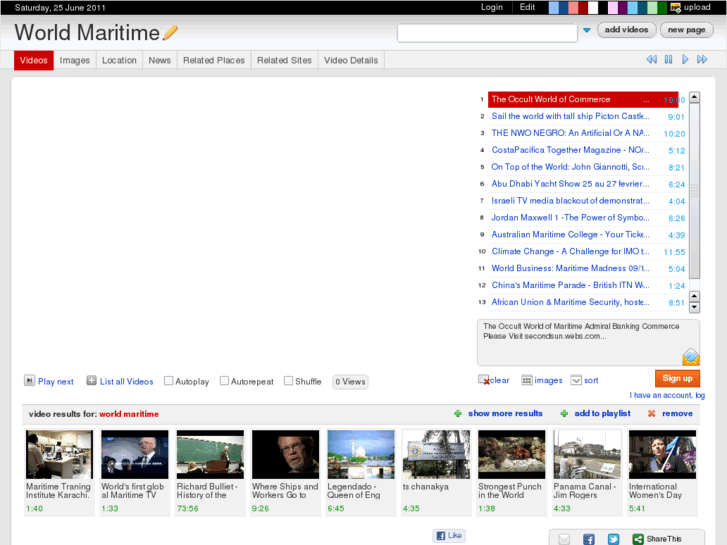
Task: Expand the playlist sort dropdown
Action: pyautogui.click(x=576, y=380)
